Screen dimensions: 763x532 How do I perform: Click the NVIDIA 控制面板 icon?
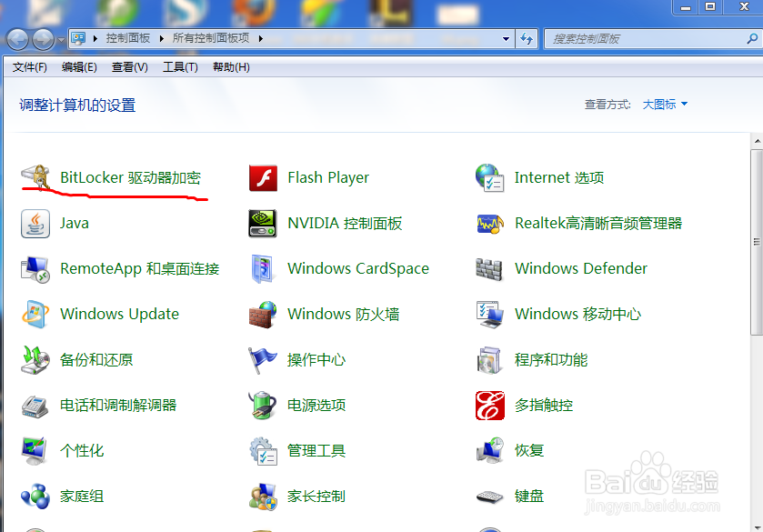point(263,224)
